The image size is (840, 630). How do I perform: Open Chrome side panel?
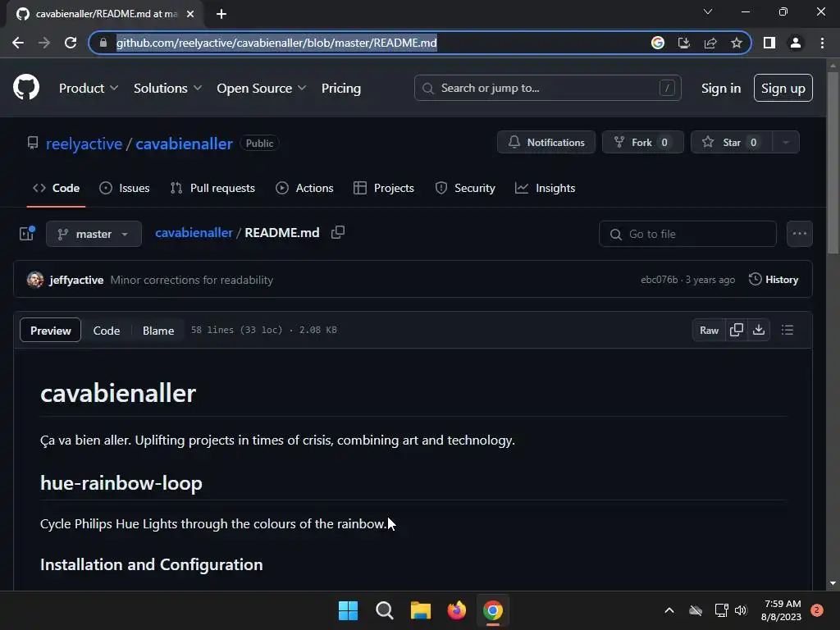tap(769, 43)
